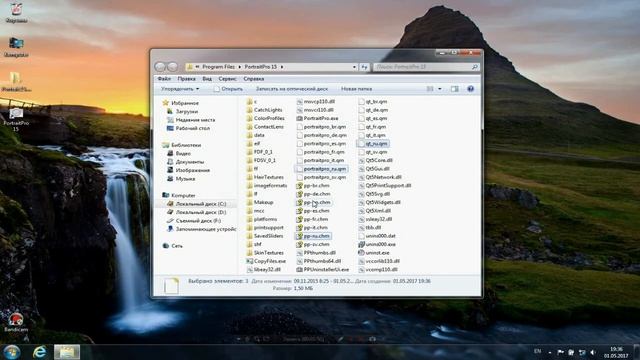Open the Вид menu

207,79
